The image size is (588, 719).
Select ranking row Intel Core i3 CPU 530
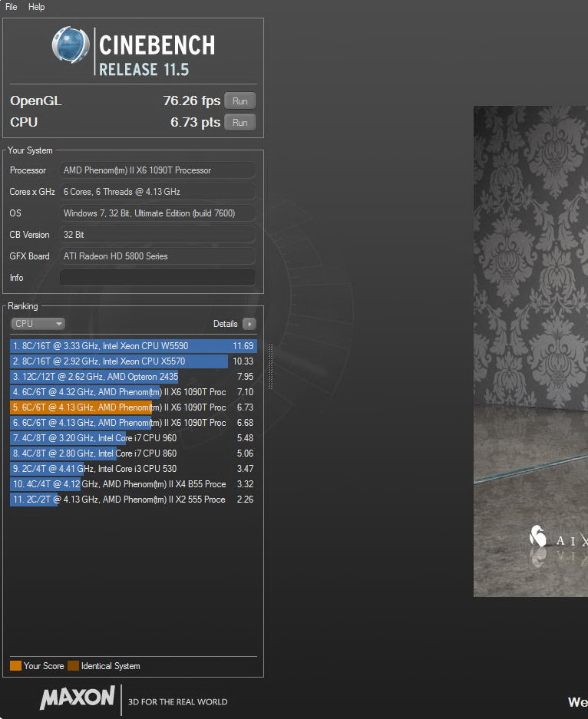point(133,469)
